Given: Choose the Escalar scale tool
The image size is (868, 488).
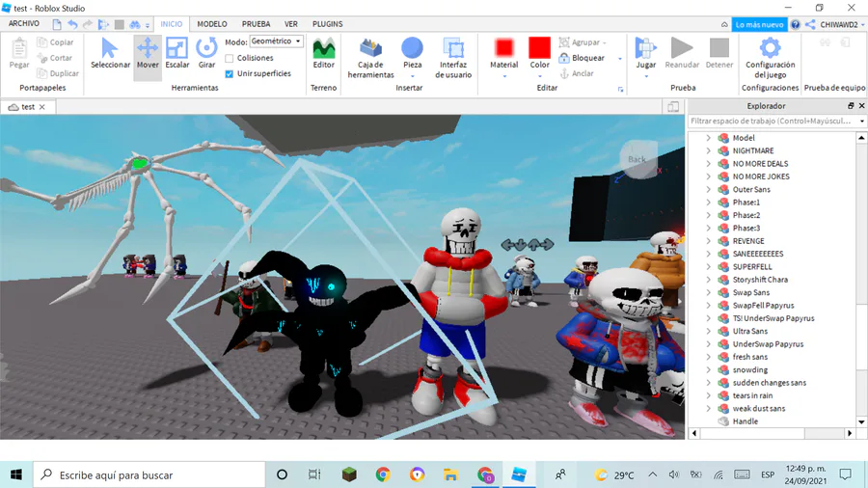Looking at the screenshot, I should [177, 54].
